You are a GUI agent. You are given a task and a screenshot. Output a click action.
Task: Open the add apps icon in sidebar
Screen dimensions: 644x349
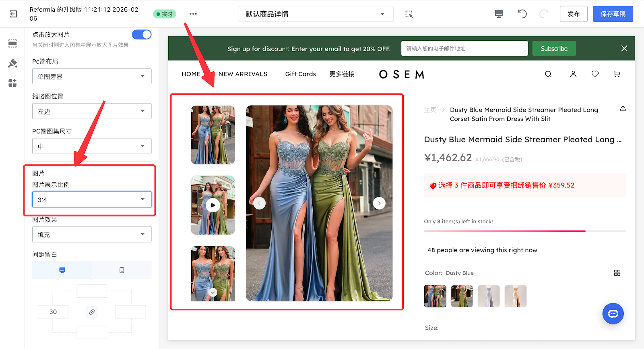coord(12,83)
